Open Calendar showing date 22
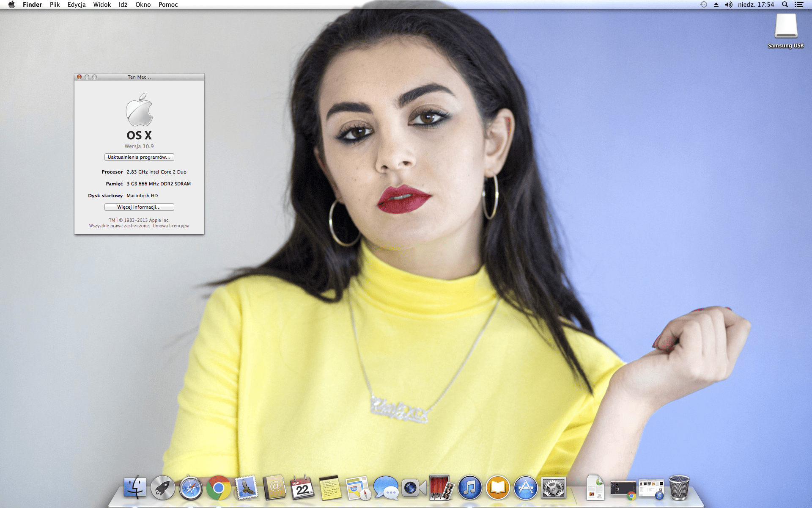Image resolution: width=812 pixels, height=508 pixels. tap(302, 488)
